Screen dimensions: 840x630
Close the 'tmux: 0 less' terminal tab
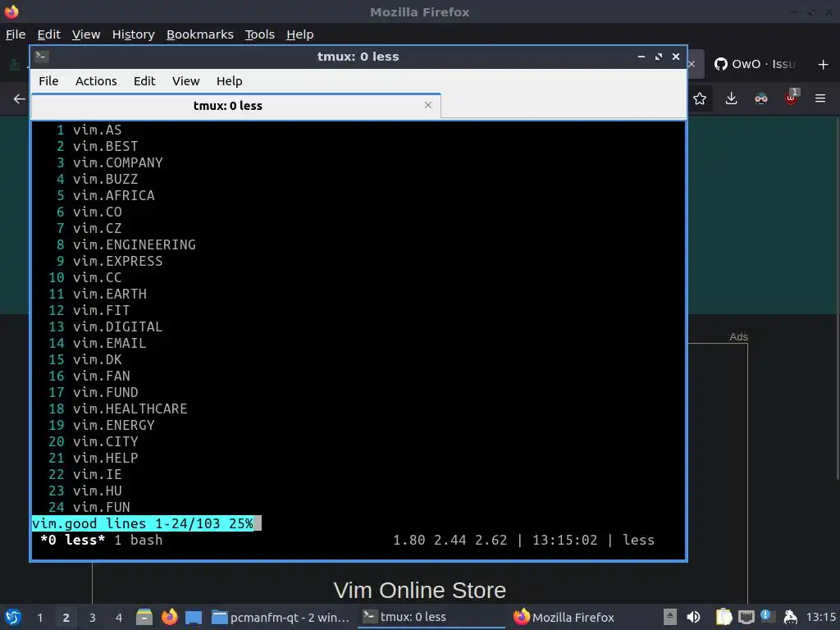[428, 105]
